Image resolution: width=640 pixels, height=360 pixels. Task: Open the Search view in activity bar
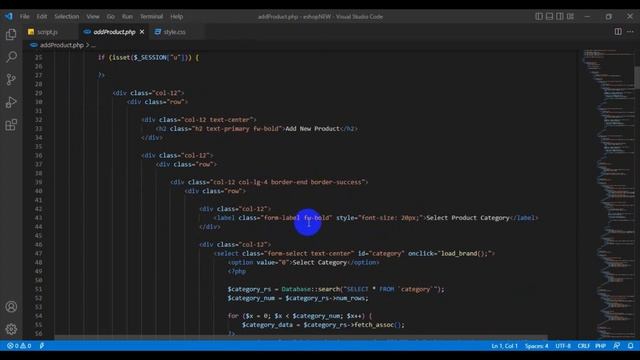click(11, 57)
